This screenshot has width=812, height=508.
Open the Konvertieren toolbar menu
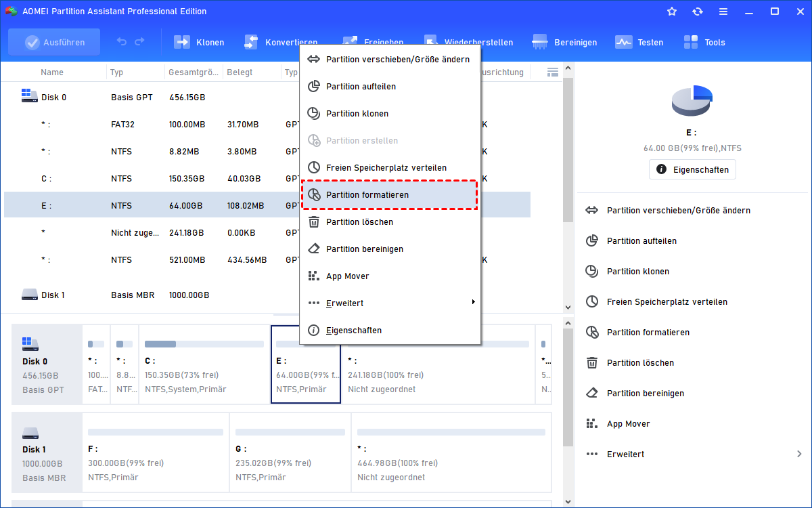click(280, 42)
